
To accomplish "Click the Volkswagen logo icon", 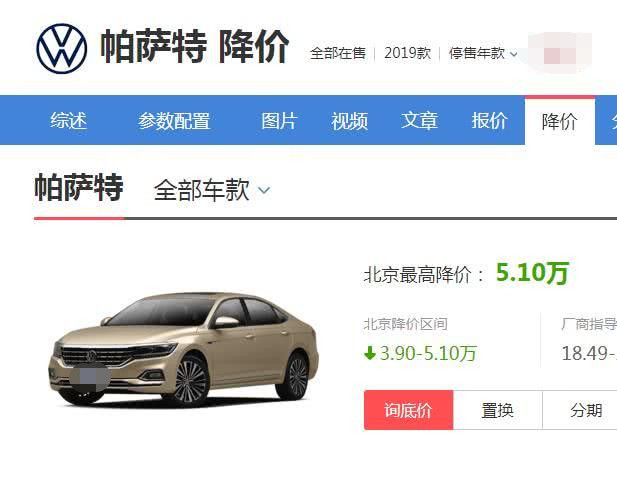I will point(62,48).
